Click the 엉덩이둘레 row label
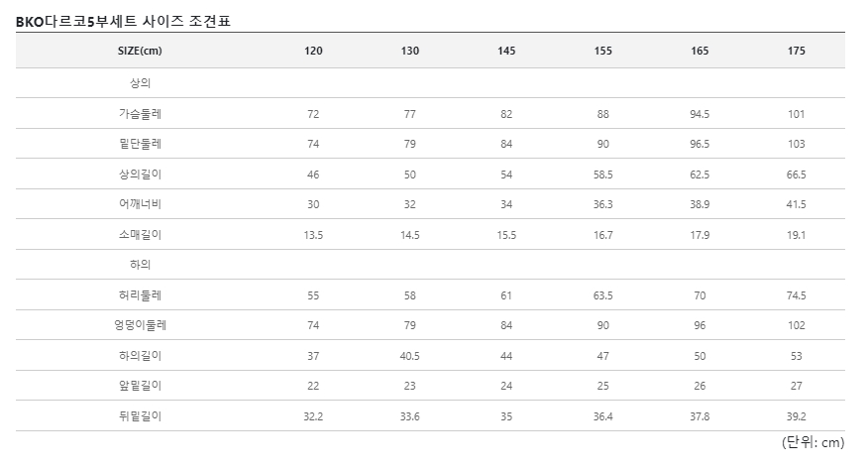The height and width of the screenshot is (467, 868). point(140,324)
